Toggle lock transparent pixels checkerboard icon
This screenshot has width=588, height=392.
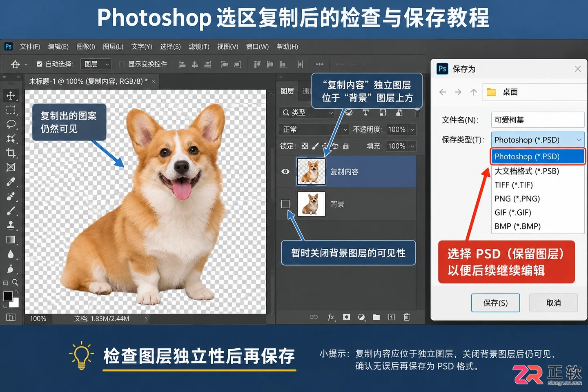(x=305, y=146)
